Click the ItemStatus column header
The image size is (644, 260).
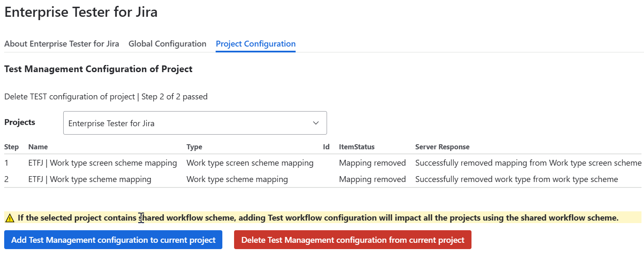point(357,147)
